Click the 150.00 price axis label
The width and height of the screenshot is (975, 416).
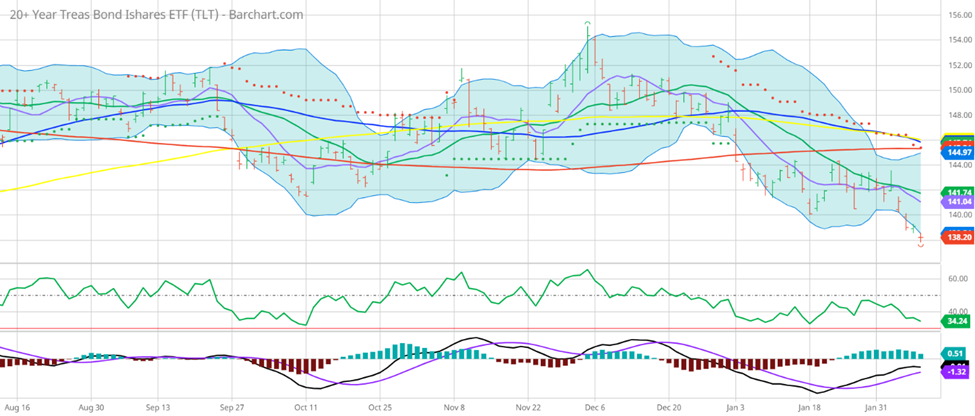(x=958, y=90)
